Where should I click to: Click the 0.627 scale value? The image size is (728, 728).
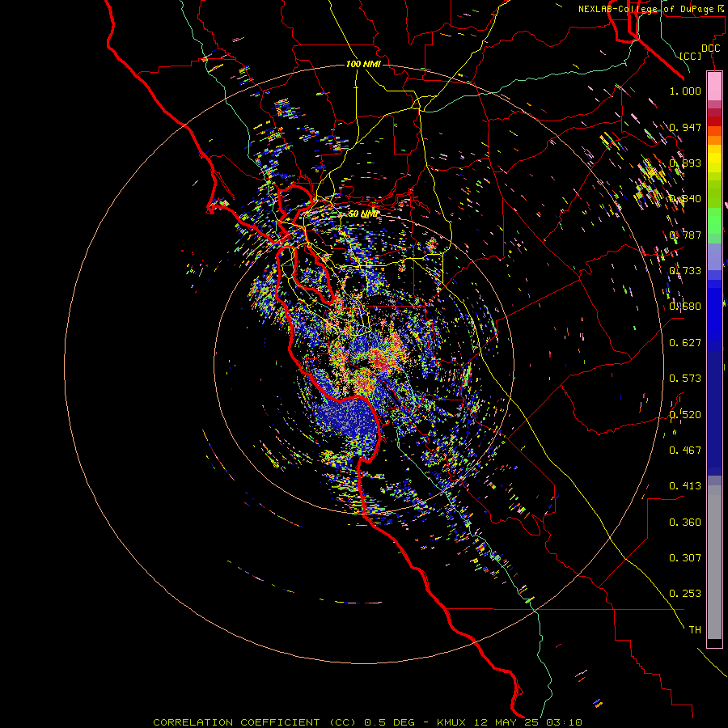(685, 343)
